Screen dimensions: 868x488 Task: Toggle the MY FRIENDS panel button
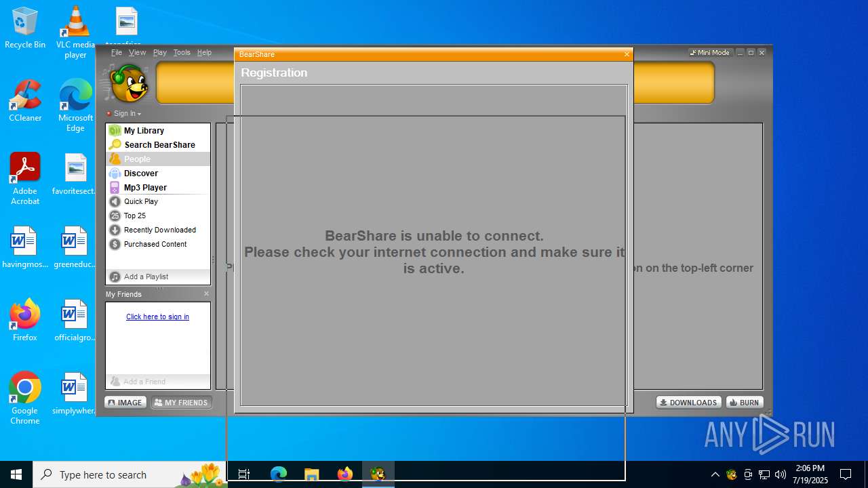(181, 402)
